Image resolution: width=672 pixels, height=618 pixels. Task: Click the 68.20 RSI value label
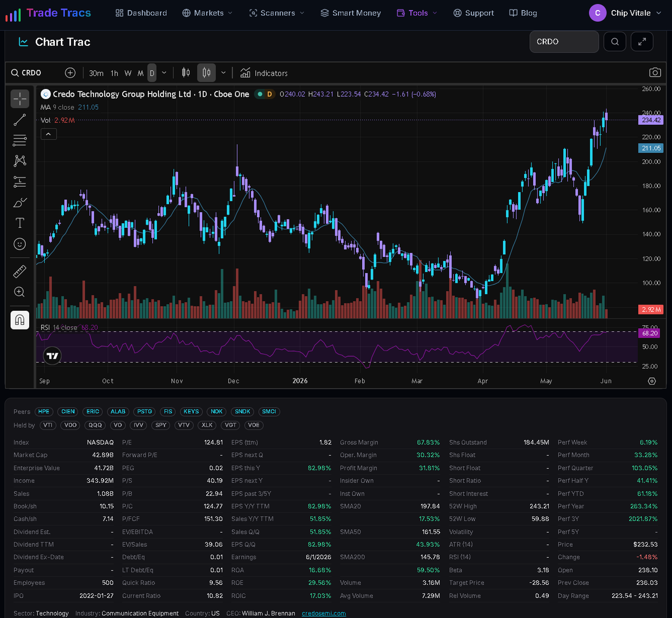click(650, 333)
